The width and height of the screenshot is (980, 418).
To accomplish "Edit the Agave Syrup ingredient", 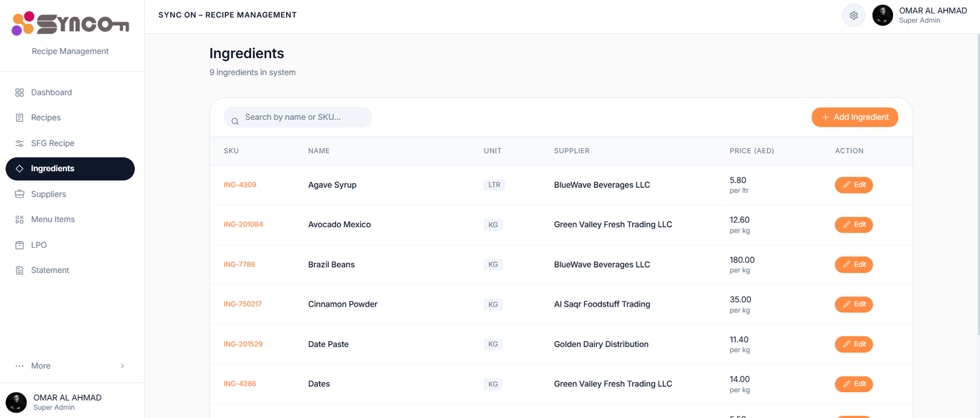I will click(x=854, y=185).
